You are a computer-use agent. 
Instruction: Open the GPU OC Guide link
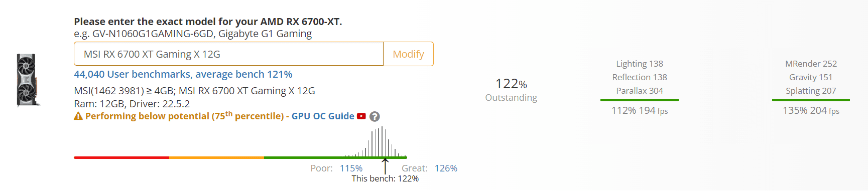click(323, 116)
